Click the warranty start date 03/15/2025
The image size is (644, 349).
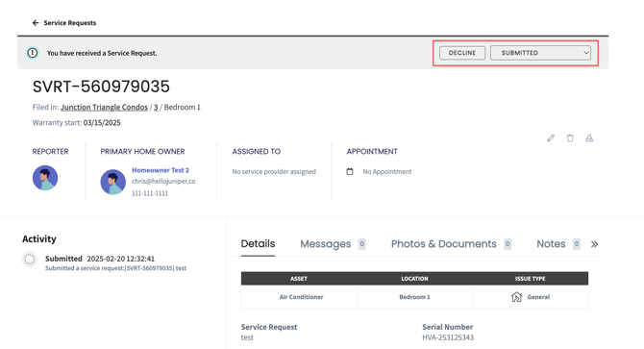tap(102, 123)
